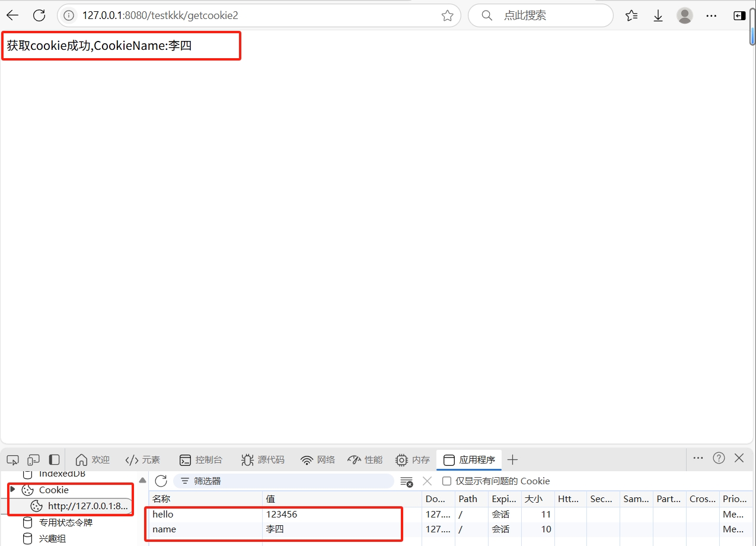
Task: Click the page text 获取cookie成功
Action: click(48, 46)
